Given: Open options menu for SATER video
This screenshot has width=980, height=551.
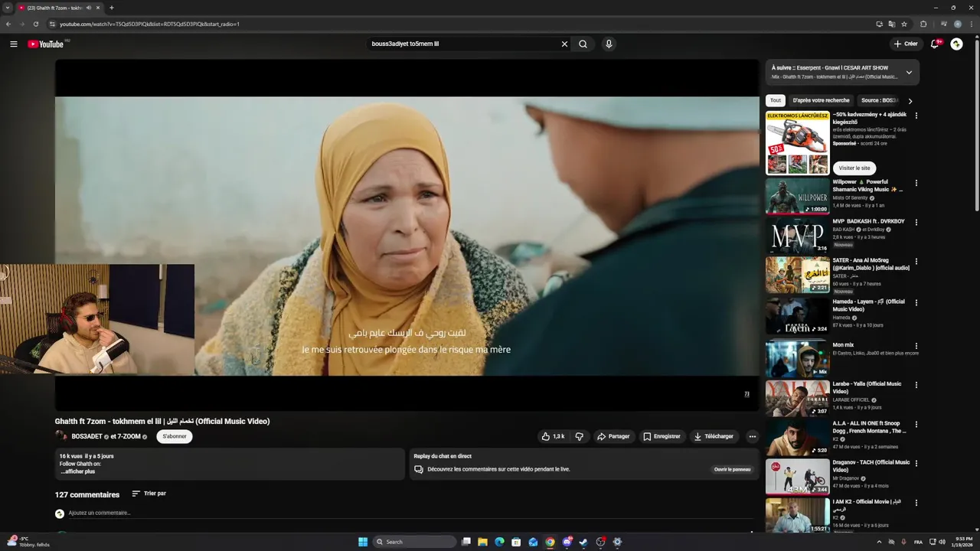Looking at the screenshot, I should click(916, 262).
